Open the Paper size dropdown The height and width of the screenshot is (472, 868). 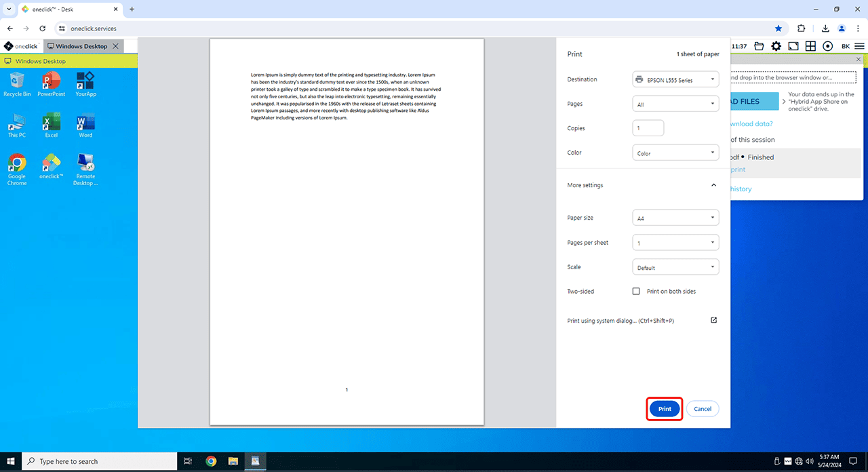[675, 218]
